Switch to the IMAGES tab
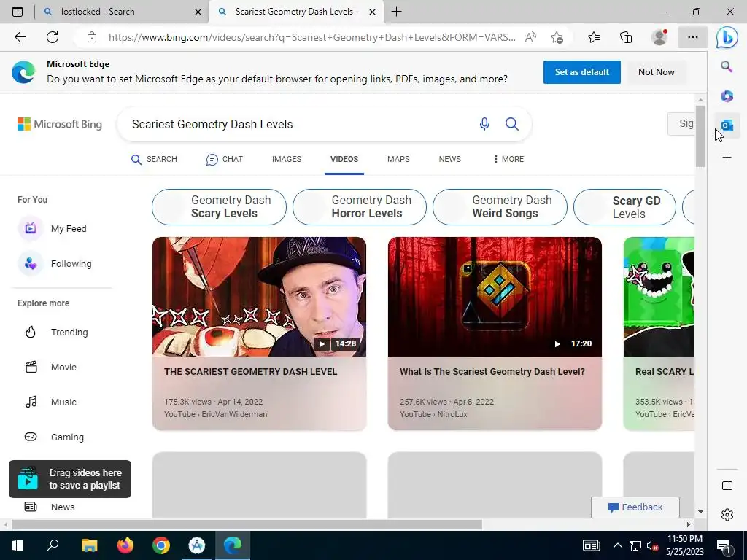 point(287,159)
